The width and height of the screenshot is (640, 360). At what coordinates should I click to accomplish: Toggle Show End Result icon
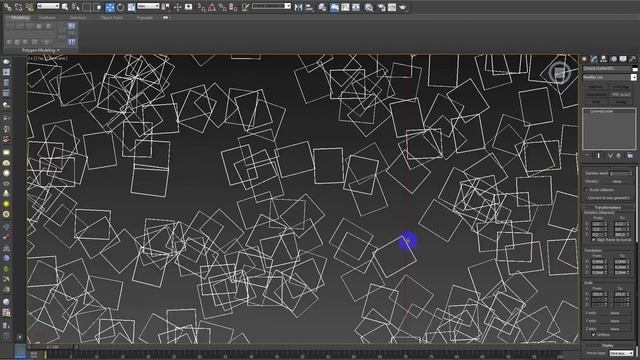click(x=598, y=156)
